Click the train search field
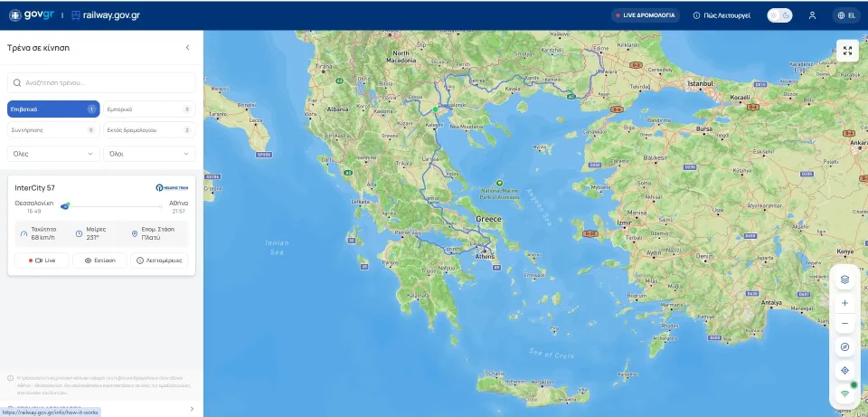 click(x=101, y=82)
